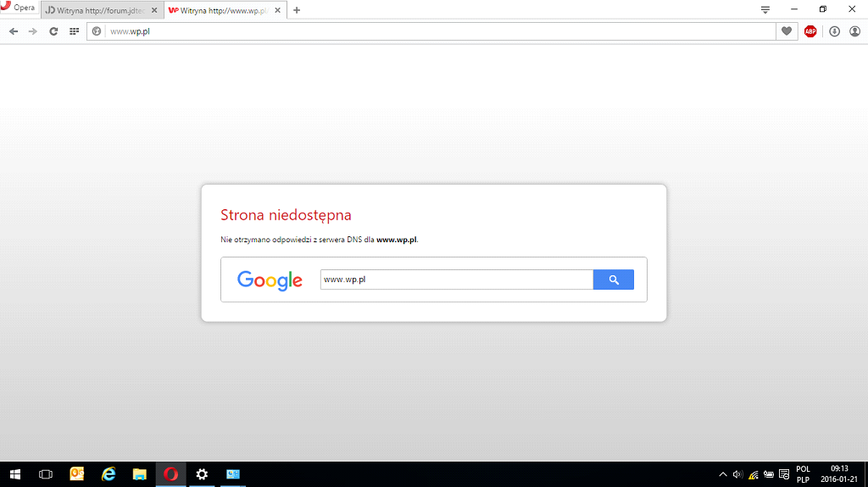The image size is (868, 487).
Task: Open the Opera main menu
Action: [18, 8]
